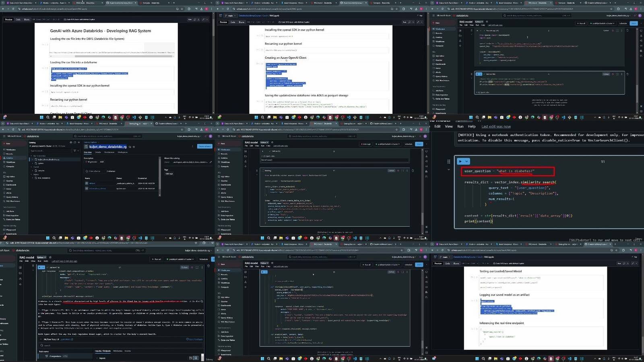
Task: Open the Learn more link by MLflow Trace UI
Action: [66, 339]
